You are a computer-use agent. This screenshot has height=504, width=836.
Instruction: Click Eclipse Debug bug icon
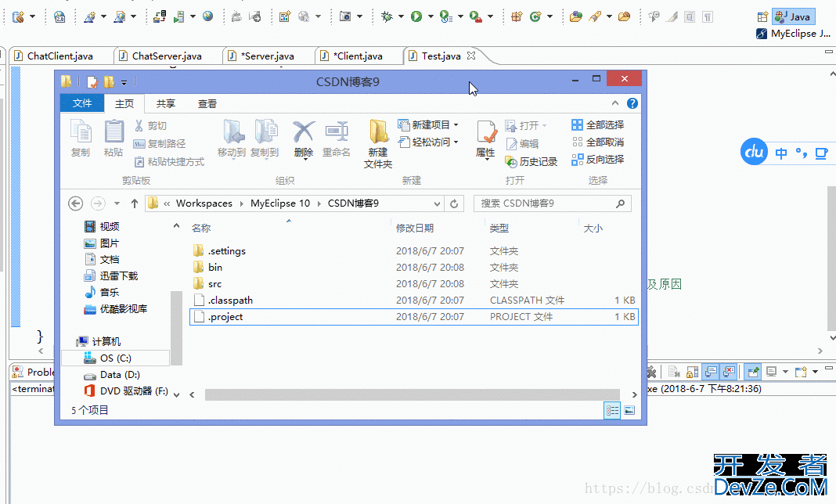[x=387, y=16]
